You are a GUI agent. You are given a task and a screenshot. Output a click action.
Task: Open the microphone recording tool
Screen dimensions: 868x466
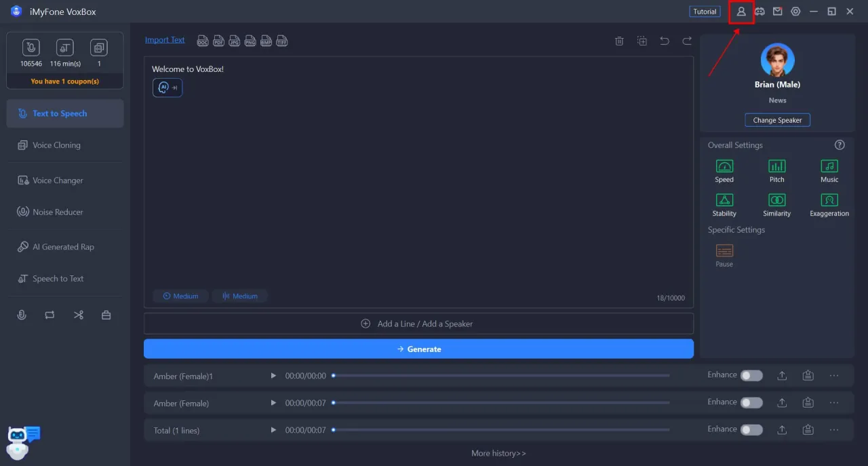click(x=21, y=314)
